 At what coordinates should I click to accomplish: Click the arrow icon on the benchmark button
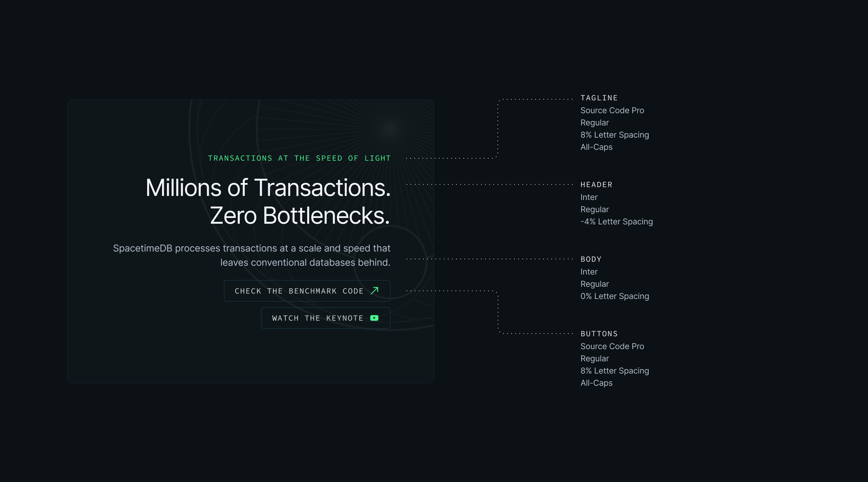374,291
